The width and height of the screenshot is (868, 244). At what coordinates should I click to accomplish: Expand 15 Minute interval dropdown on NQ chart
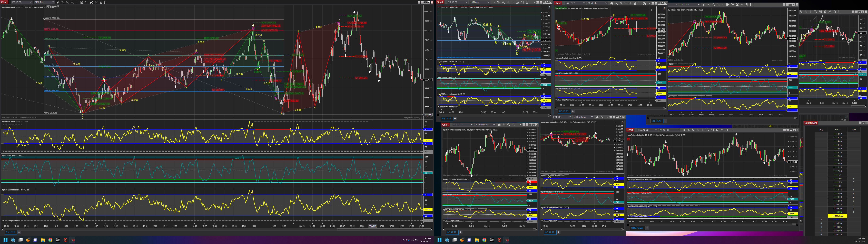pyautogui.click(x=480, y=2)
